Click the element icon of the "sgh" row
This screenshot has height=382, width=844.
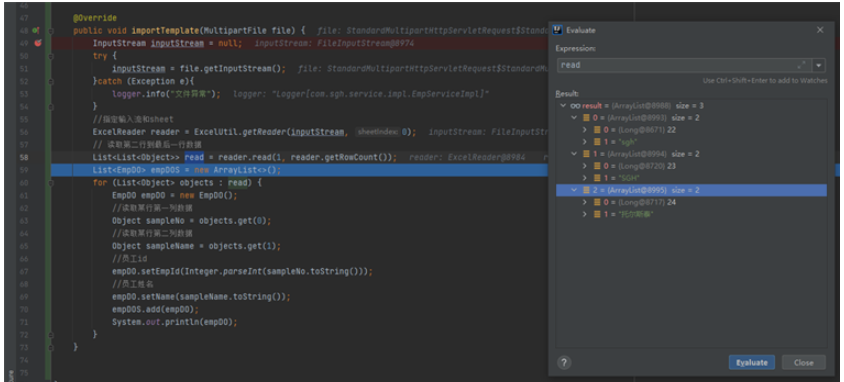click(597, 142)
